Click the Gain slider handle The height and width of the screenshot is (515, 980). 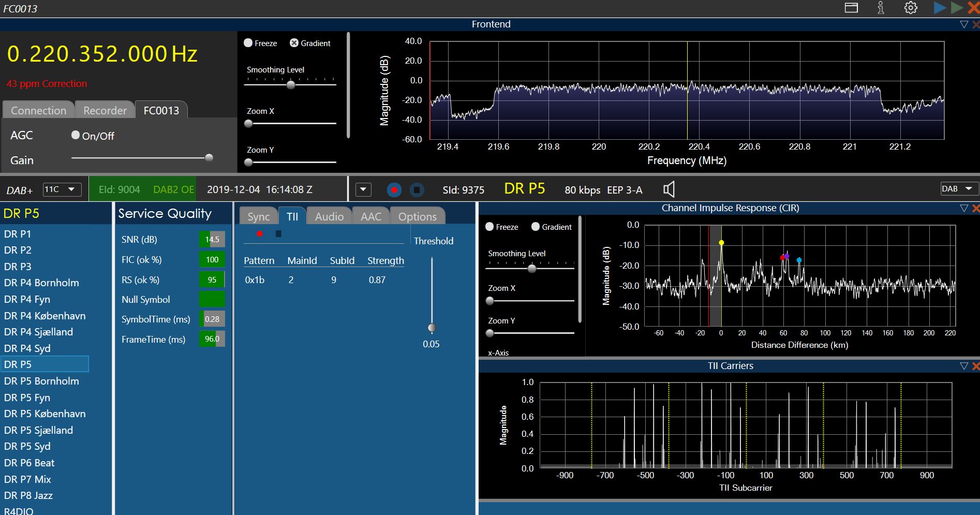(x=209, y=158)
